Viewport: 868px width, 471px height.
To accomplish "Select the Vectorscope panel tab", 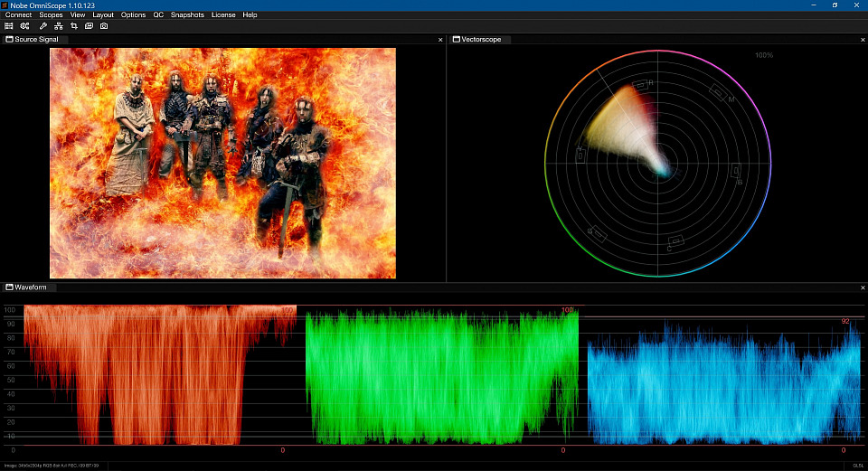I will pyautogui.click(x=481, y=39).
